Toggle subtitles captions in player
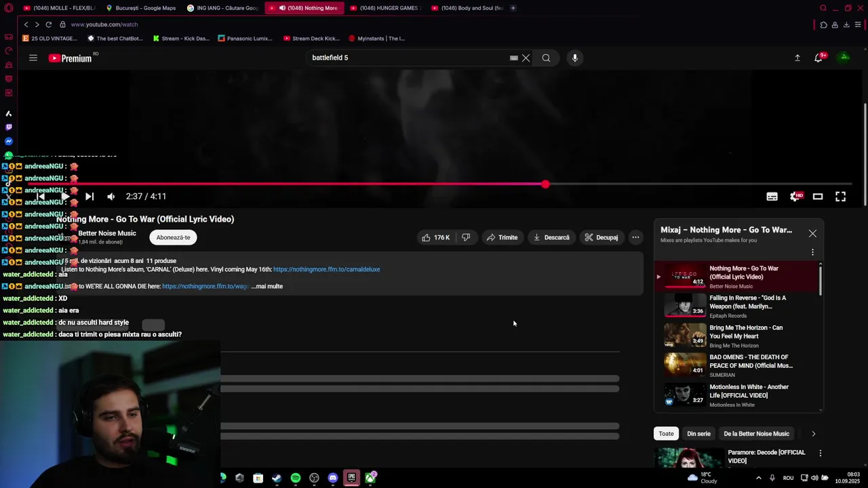Image resolution: width=868 pixels, height=488 pixels. pos(772,197)
